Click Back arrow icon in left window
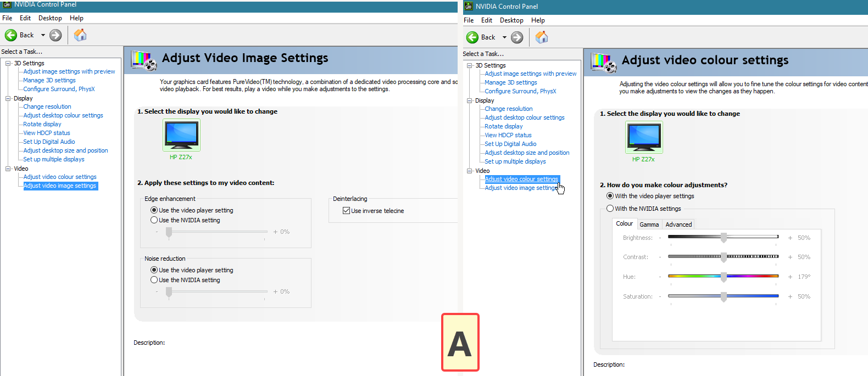 coord(11,35)
